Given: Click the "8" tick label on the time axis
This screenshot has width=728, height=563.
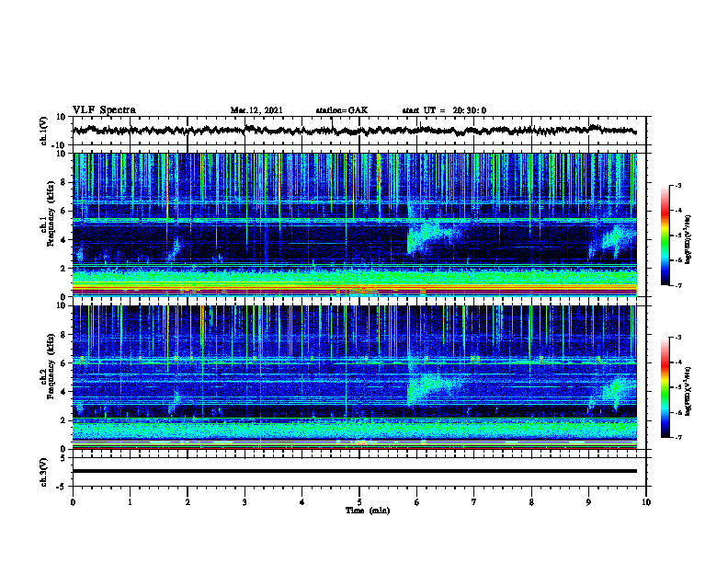Looking at the screenshot, I should point(531,502).
